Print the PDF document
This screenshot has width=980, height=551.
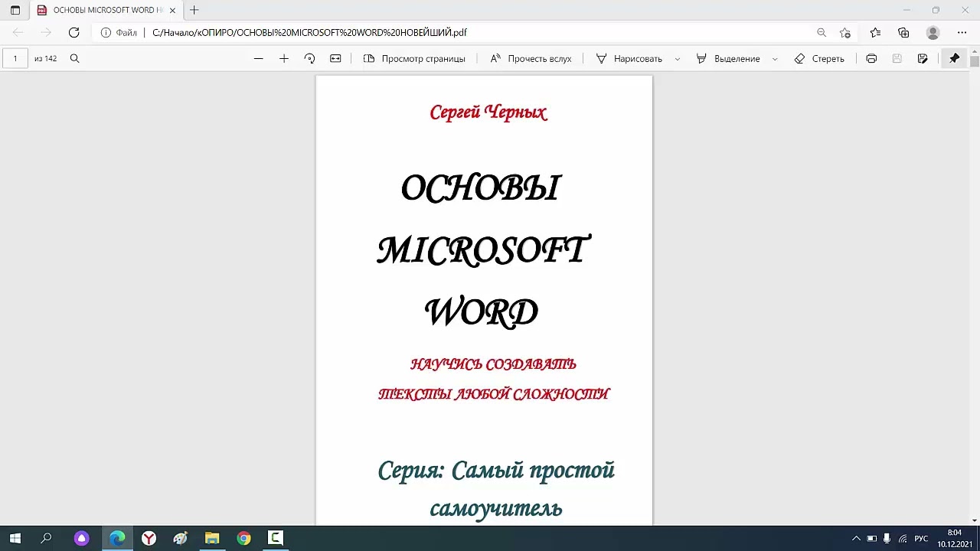click(871, 59)
